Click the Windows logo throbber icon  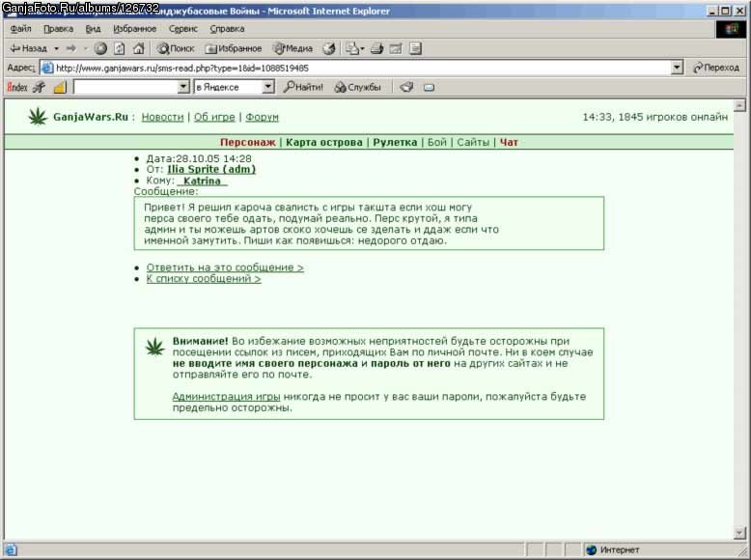pyautogui.click(x=731, y=29)
